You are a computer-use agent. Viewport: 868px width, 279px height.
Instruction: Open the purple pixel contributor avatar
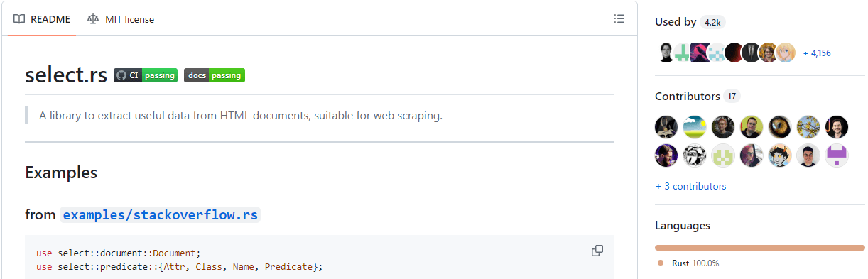click(x=837, y=155)
